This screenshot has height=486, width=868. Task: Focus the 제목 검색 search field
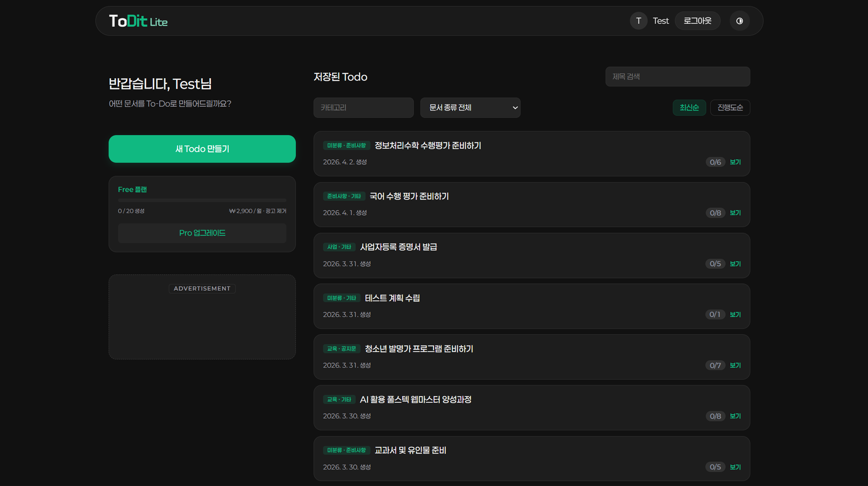[677, 76]
